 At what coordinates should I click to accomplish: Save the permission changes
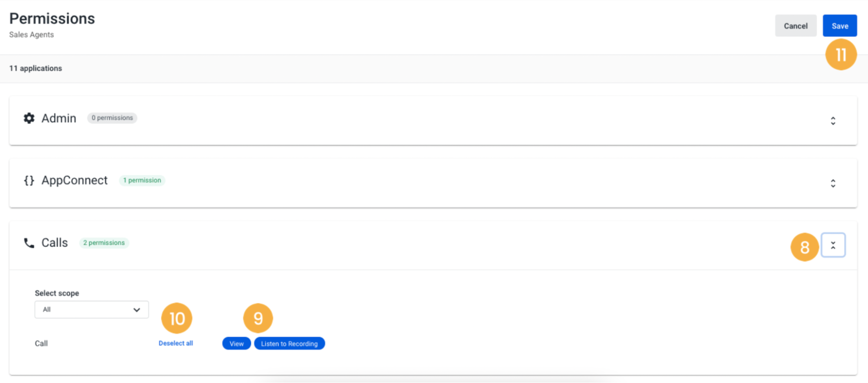coord(839,26)
